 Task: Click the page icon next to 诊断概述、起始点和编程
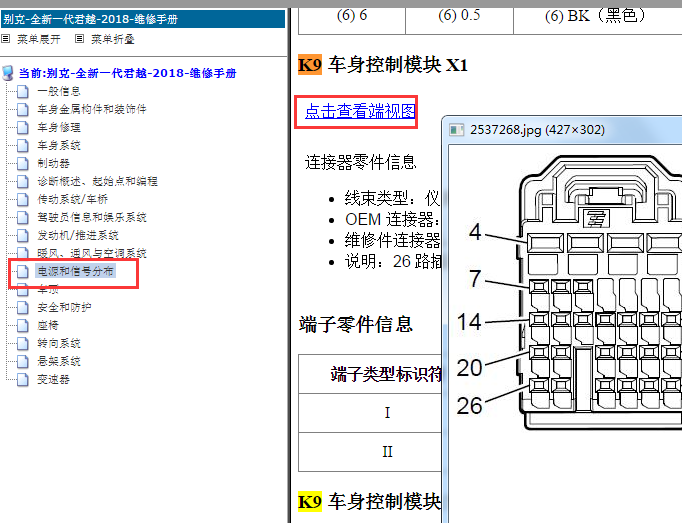23,181
